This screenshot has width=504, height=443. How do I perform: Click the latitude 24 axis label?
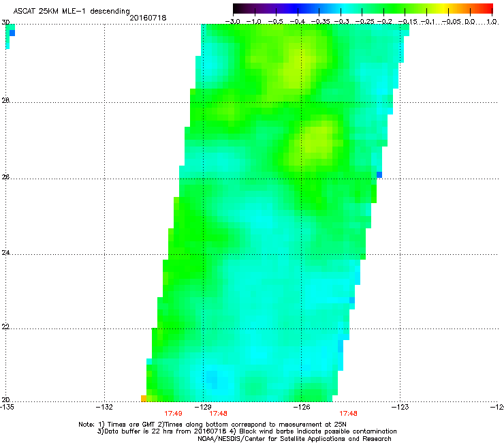pyautogui.click(x=5, y=253)
